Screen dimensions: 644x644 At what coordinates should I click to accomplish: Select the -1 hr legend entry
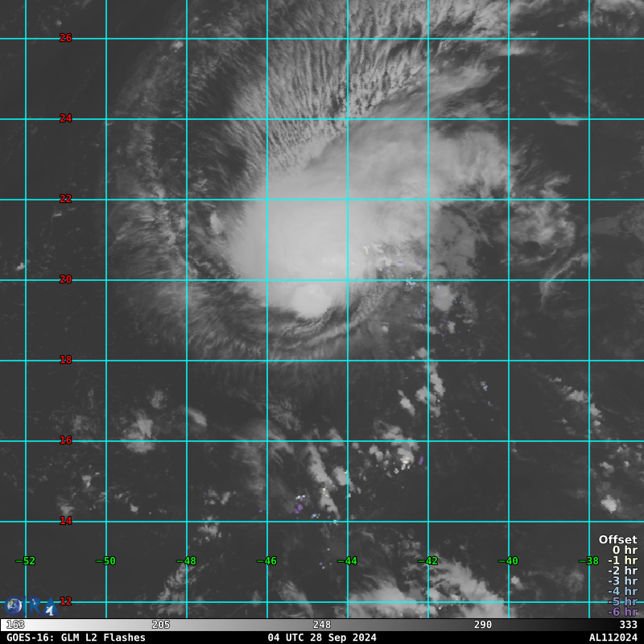point(622,560)
